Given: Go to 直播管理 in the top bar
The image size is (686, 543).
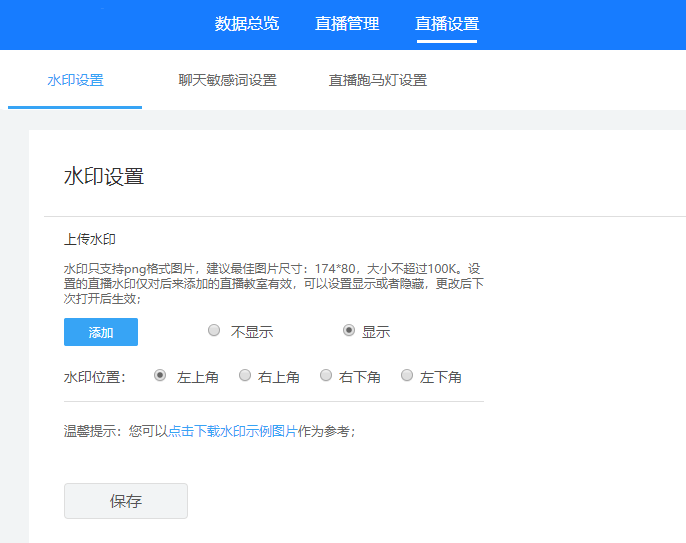Looking at the screenshot, I should point(347,24).
